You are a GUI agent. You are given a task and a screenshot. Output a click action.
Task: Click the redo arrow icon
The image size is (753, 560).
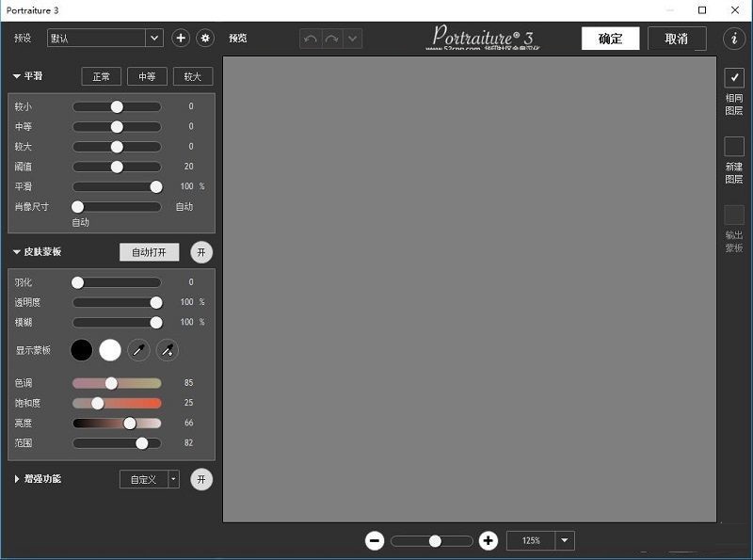click(331, 39)
